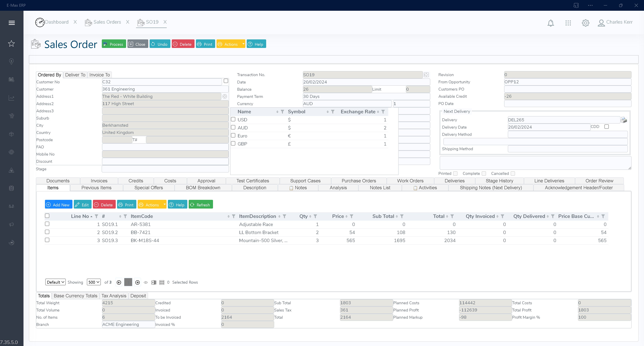Expand top Actions dropdown arrow

(243, 44)
